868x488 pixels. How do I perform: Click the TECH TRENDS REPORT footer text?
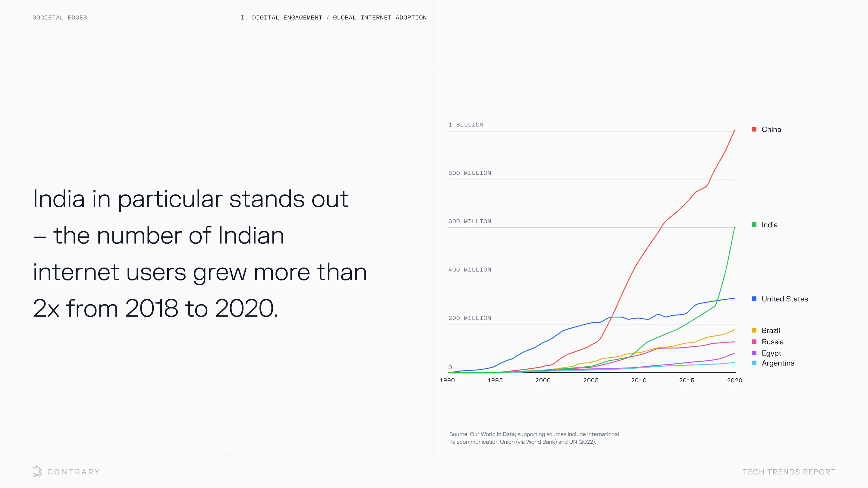[x=789, y=472]
